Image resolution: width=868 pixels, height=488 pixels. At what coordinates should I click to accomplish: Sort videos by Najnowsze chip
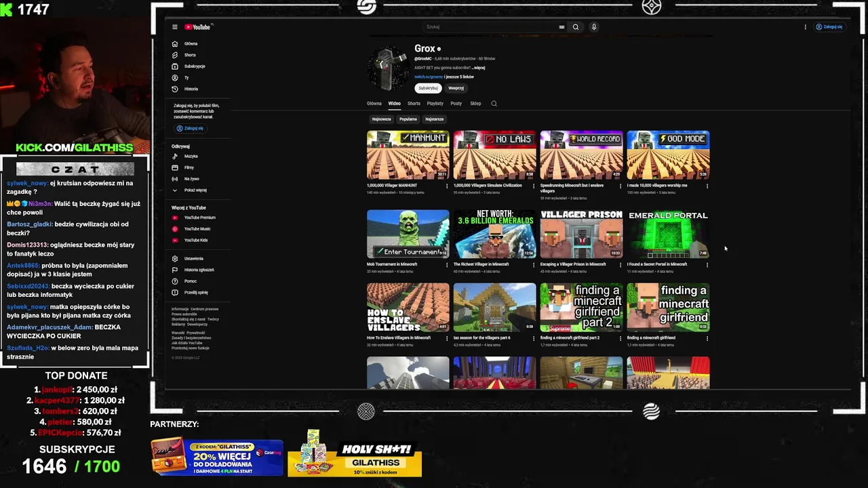pyautogui.click(x=381, y=119)
